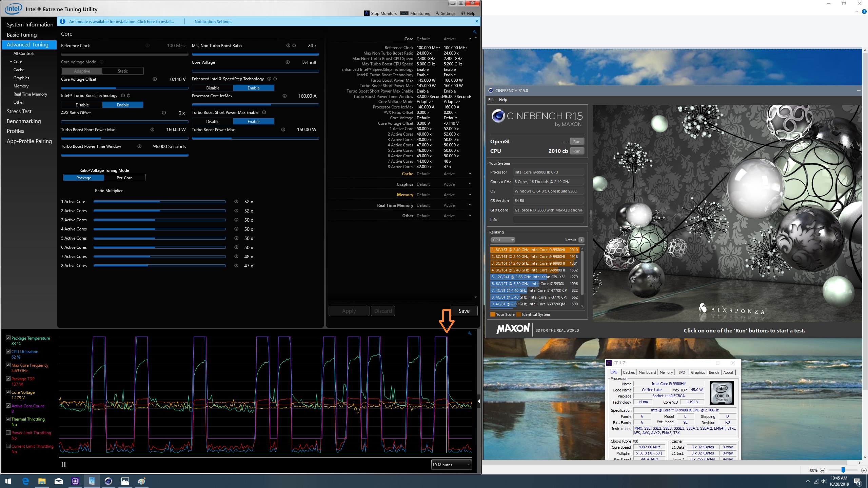Uncheck Package TDP monitor
Screen dimensions: 868x488
pyautogui.click(x=8, y=379)
